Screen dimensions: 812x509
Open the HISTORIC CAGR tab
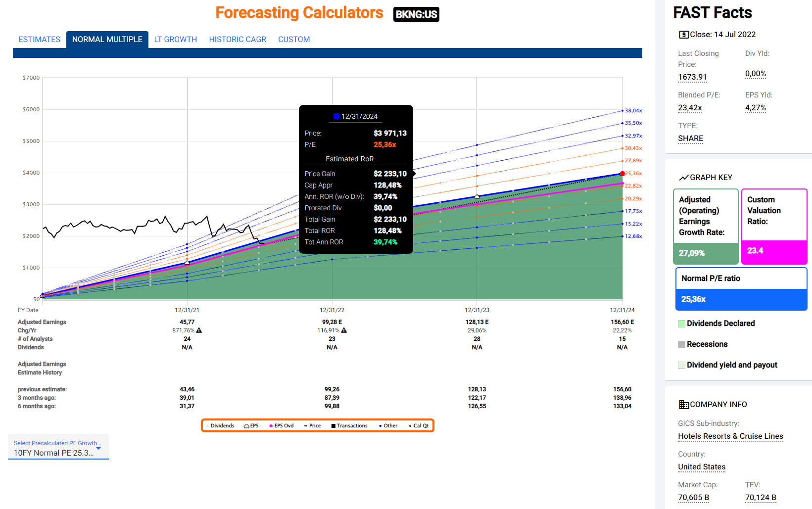point(238,40)
